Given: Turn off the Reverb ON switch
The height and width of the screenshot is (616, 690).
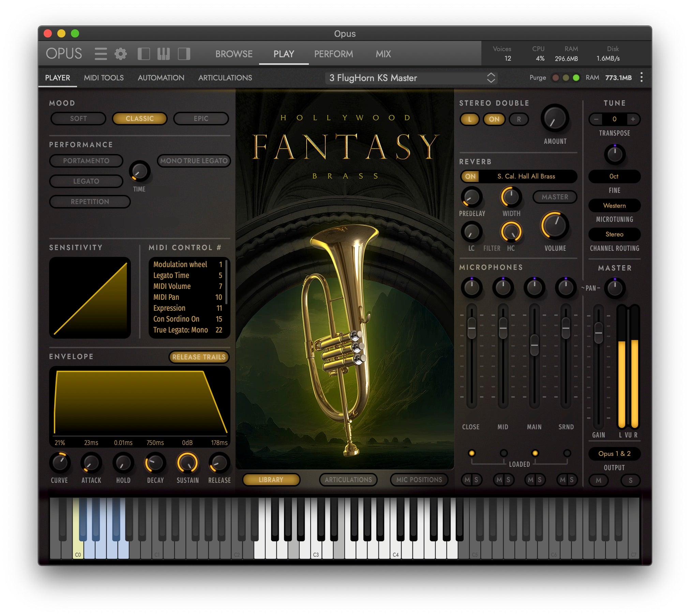Looking at the screenshot, I should [470, 176].
